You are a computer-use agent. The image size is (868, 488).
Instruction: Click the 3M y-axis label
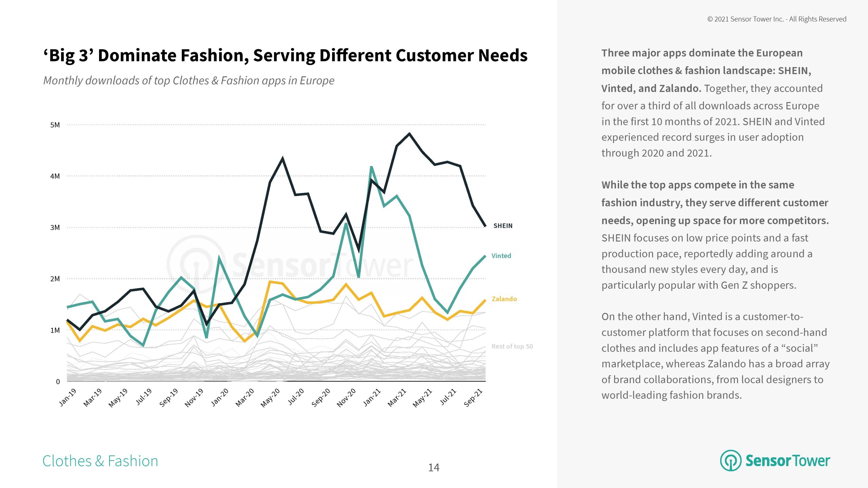pyautogui.click(x=55, y=228)
